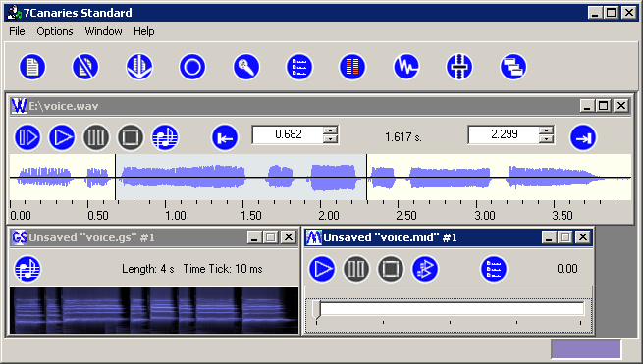Stop playback in voice.mid window
This screenshot has width=643, height=364.
pos(391,269)
